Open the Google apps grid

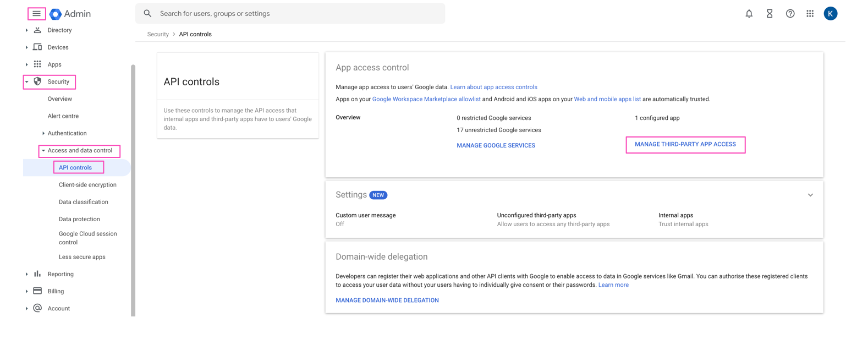pyautogui.click(x=810, y=14)
